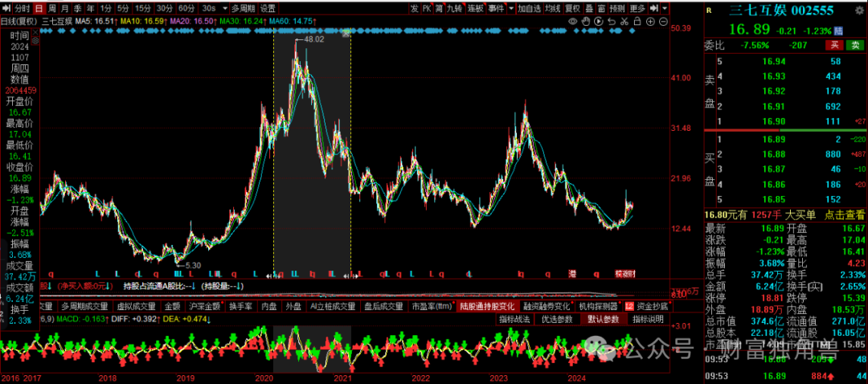Open the 复权 adjustment button
The width and height of the screenshot is (868, 384).
574,8
